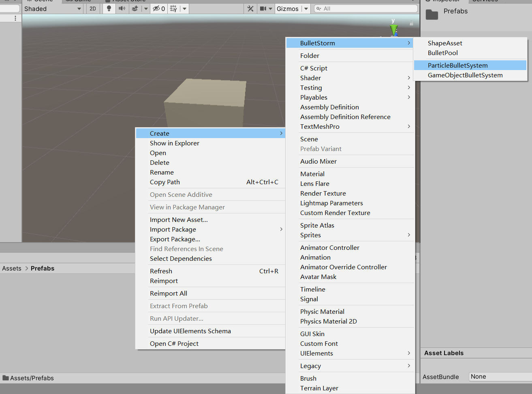Create a Render Texture
Image resolution: width=532 pixels, height=394 pixels.
pos(350,193)
